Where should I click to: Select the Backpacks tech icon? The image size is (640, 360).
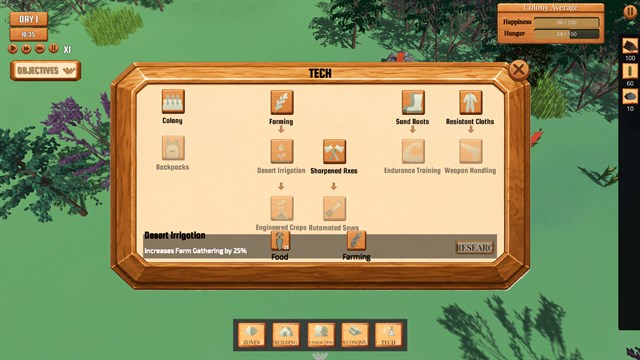coord(173,148)
